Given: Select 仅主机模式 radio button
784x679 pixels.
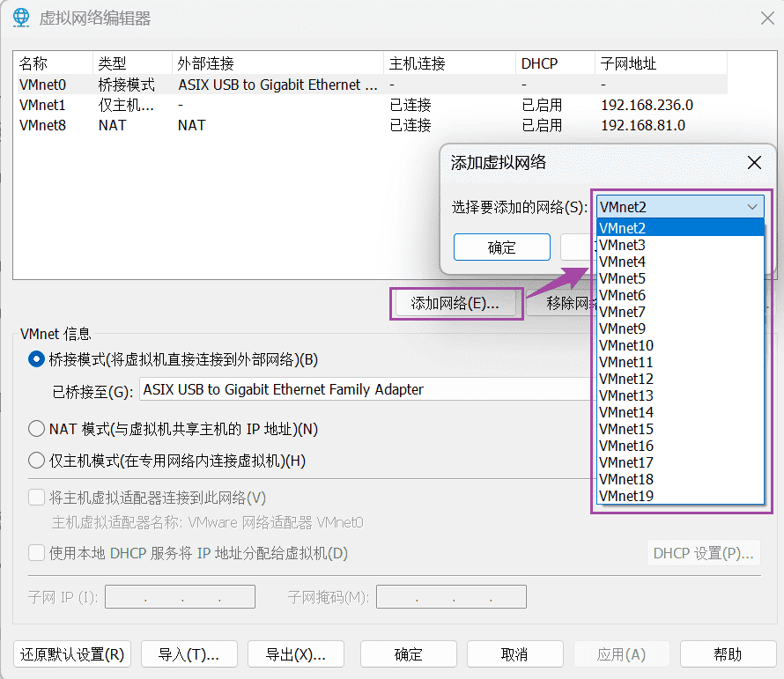Looking at the screenshot, I should (x=36, y=461).
